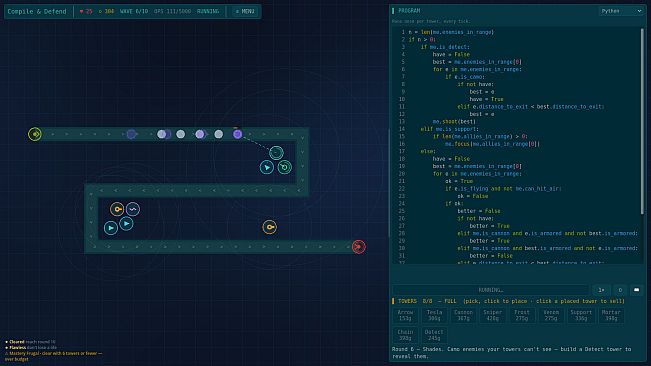Click the yellow enemy spawn portal icon
Viewport: 651px width, 366px height.
pyautogui.click(x=35, y=134)
